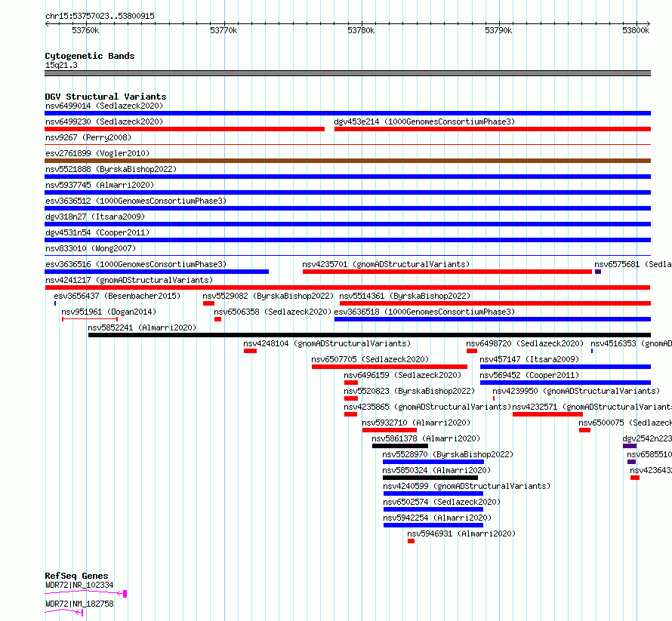Click the black bar under nsv5852241

(x=369, y=335)
